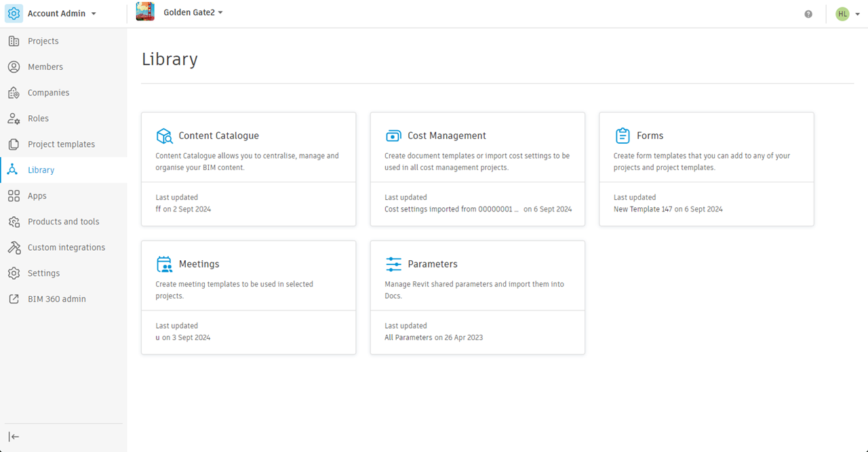Expand the Account Admin dropdown
The height and width of the screenshot is (452, 868).
click(94, 14)
